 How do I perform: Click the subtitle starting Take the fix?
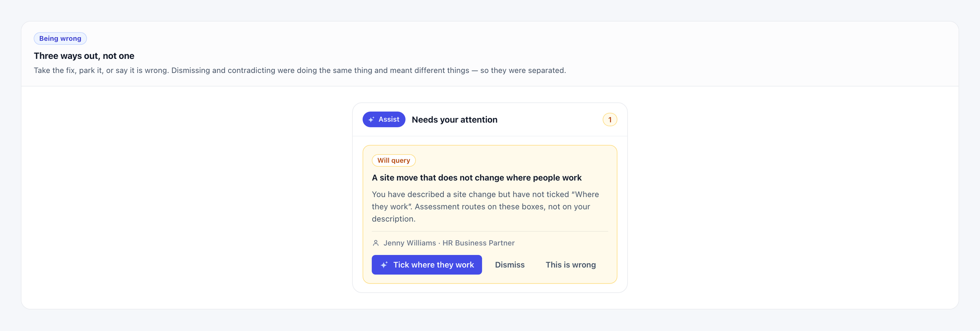[299, 70]
